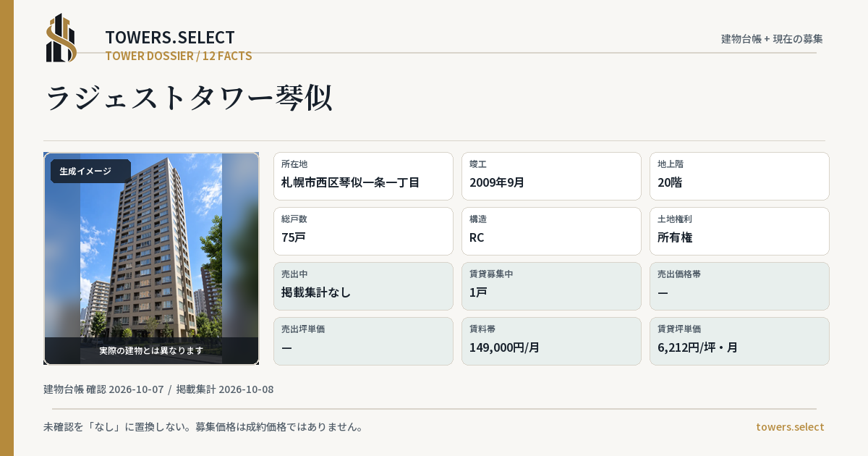Viewport: 868px width, 456px height.
Task: Select the 賃貸坪単価 card showing 6,212円/坪・月
Action: (x=739, y=341)
